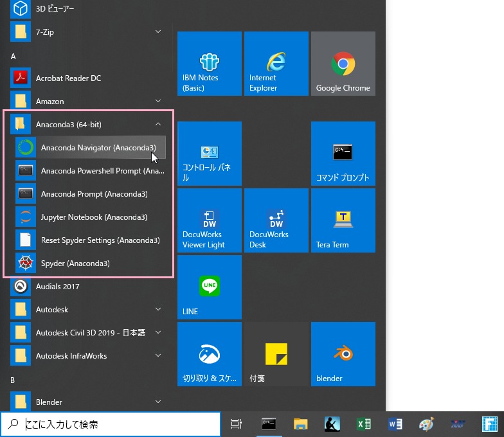Open the DocuWorks Viewer Light tile

(x=210, y=220)
